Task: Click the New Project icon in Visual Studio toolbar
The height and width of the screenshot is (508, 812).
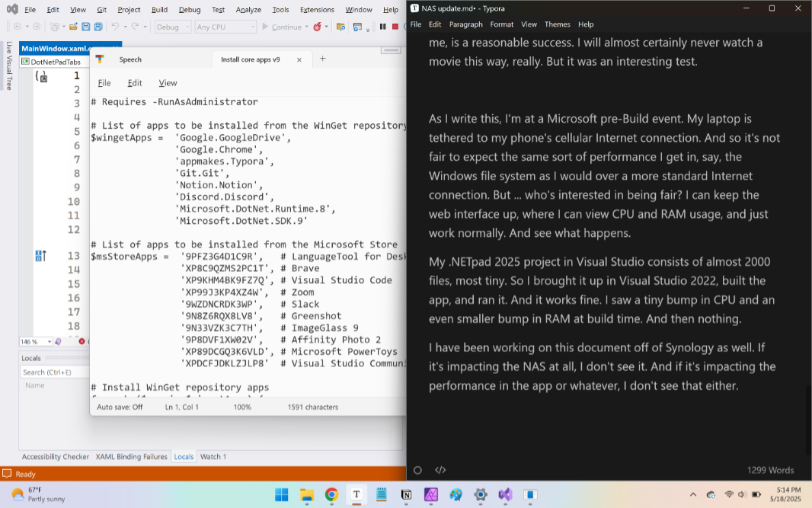Action: [x=54, y=27]
